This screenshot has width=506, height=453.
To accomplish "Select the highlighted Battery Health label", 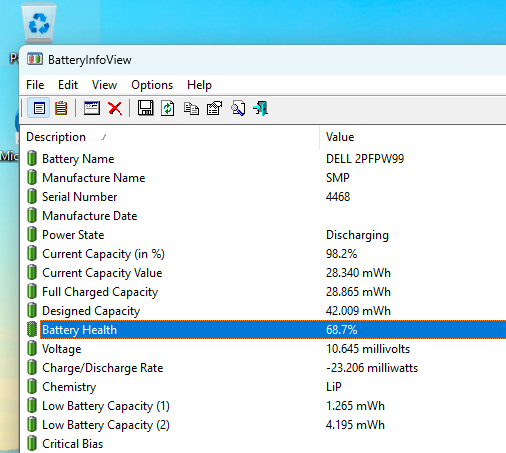I will tap(79, 330).
